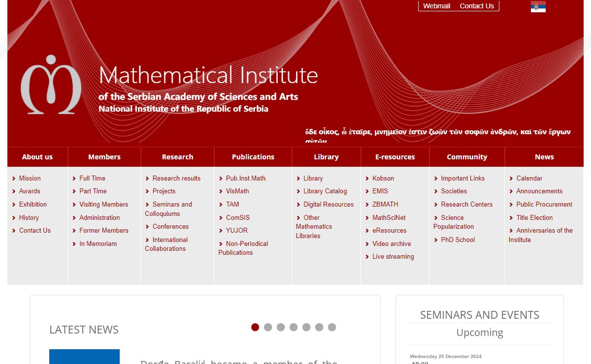This screenshot has height=364, width=591.
Task: Open Contact Us under About us
Action: pos(34,230)
